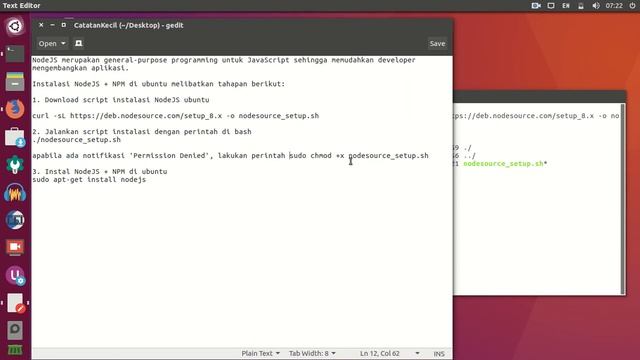Click line '1. Download script instalasi NodeJS ubuntu'
The height and width of the screenshot is (360, 640).
[121, 100]
